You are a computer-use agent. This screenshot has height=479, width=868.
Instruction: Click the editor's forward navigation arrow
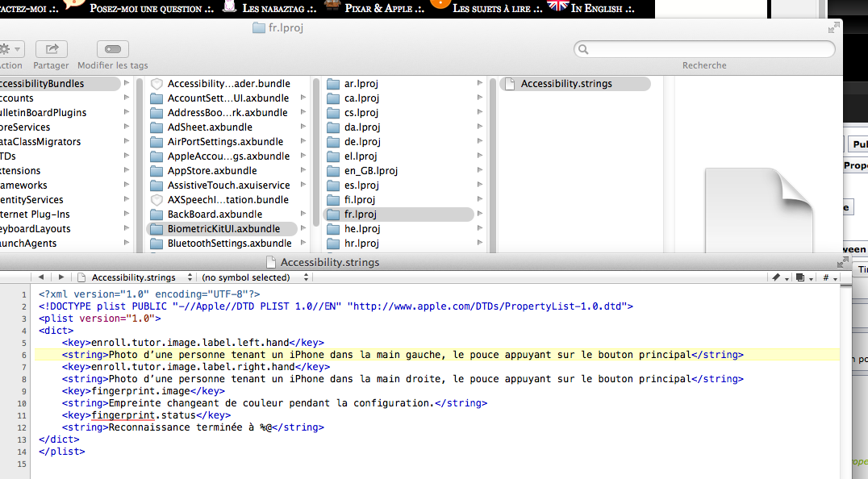coord(61,277)
